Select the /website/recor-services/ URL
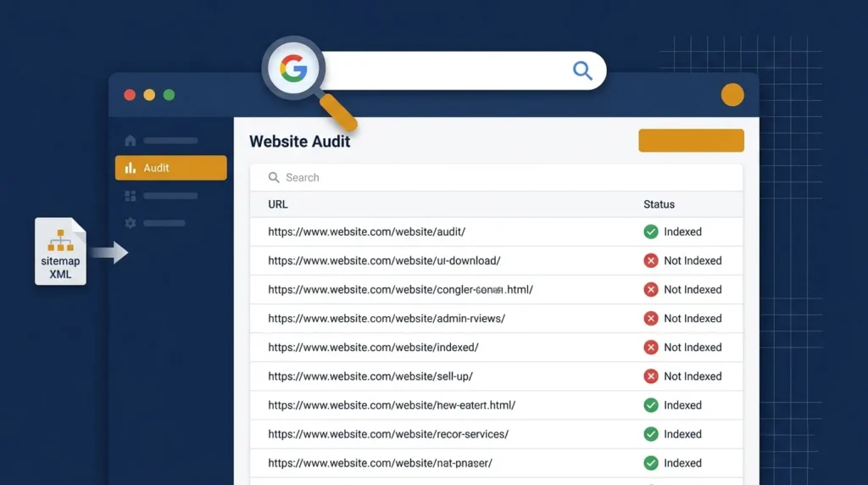 388,434
